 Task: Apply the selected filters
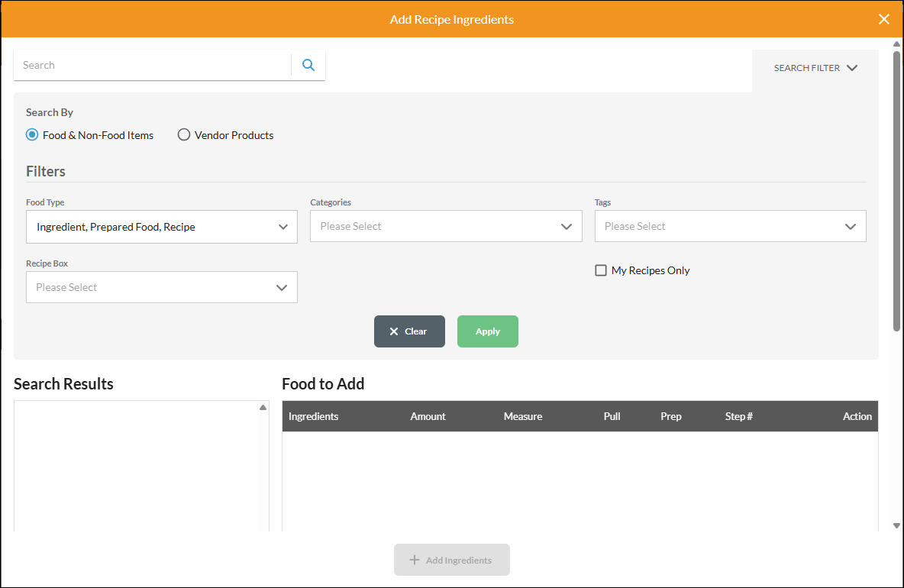[x=487, y=331]
